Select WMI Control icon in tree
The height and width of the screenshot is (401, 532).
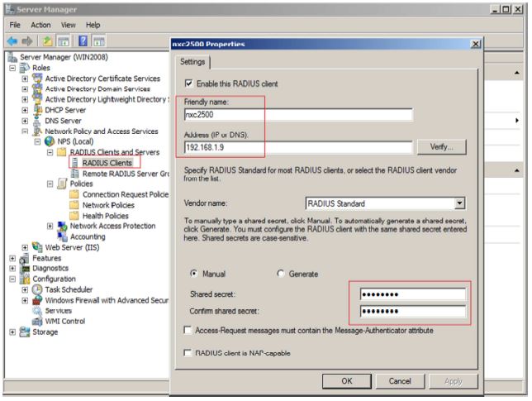point(37,322)
